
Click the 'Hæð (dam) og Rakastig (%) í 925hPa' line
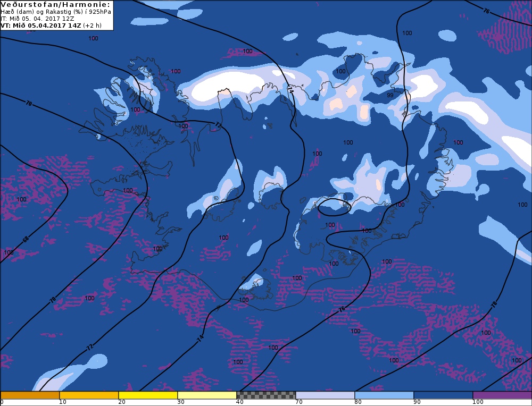coord(56,12)
